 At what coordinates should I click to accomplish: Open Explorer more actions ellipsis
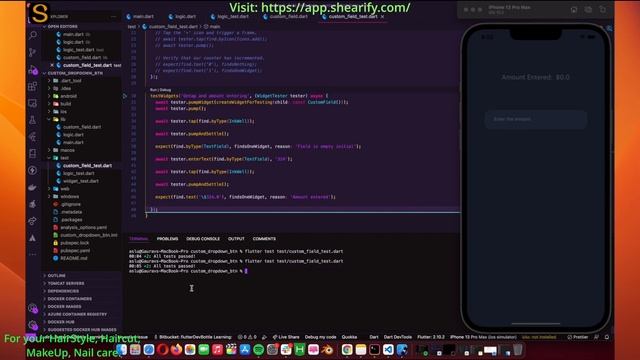[x=113, y=17]
